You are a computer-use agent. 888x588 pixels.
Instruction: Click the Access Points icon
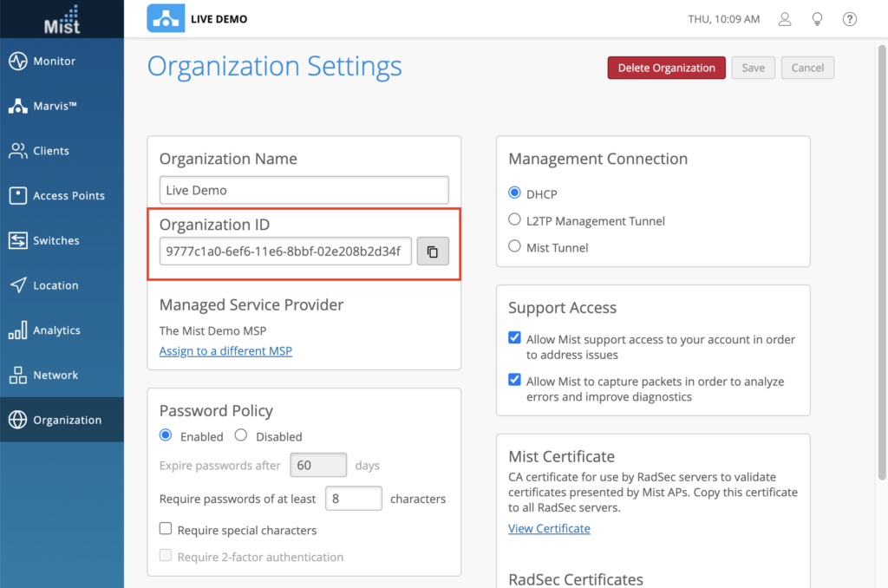pyautogui.click(x=17, y=196)
